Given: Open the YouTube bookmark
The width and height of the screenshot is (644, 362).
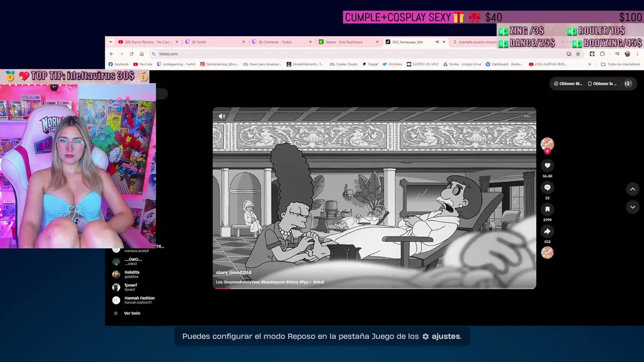Looking at the screenshot, I should [x=143, y=64].
